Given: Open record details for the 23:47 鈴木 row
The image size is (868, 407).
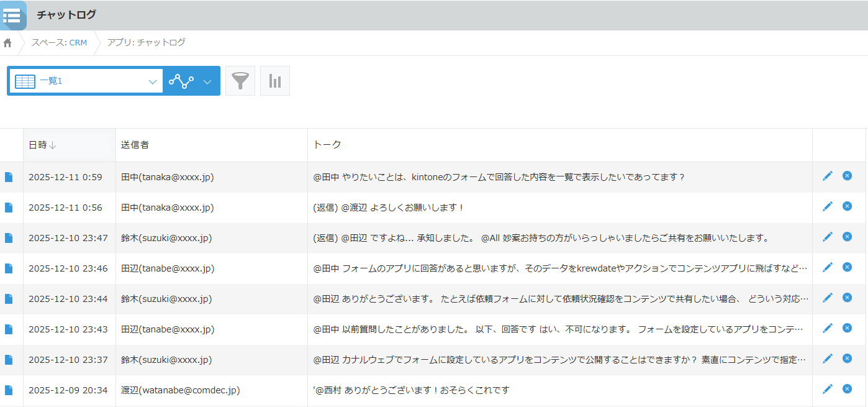Looking at the screenshot, I should coord(10,237).
